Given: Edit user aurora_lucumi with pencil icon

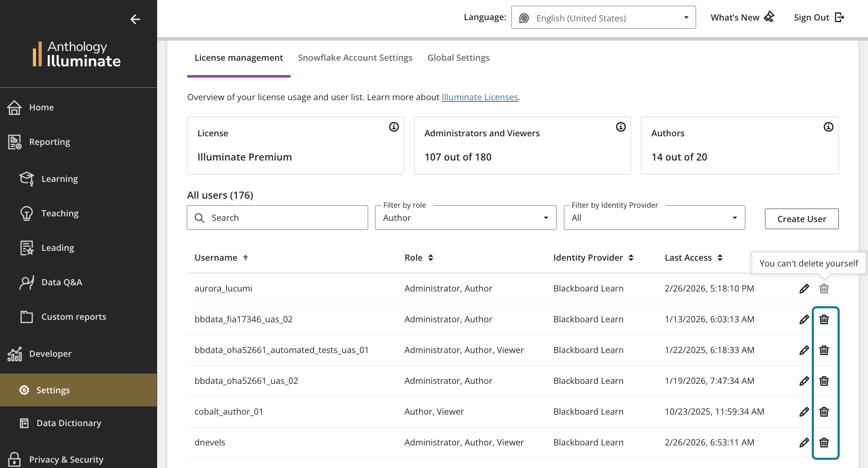Looking at the screenshot, I should 804,289.
